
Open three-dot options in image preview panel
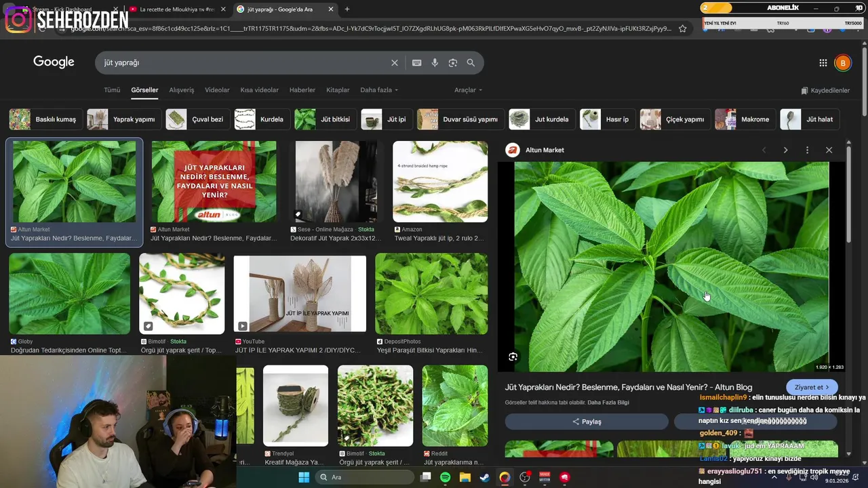tap(807, 150)
